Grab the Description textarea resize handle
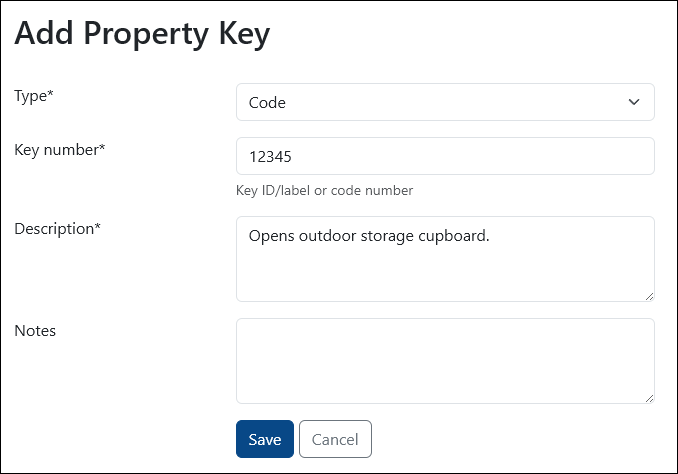The width and height of the screenshot is (678, 474). 649,296
